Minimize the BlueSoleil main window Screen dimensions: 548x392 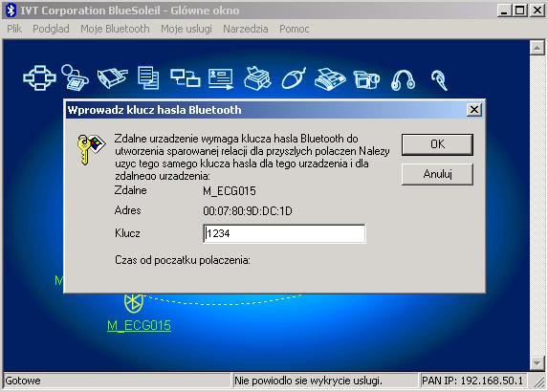(x=504, y=11)
